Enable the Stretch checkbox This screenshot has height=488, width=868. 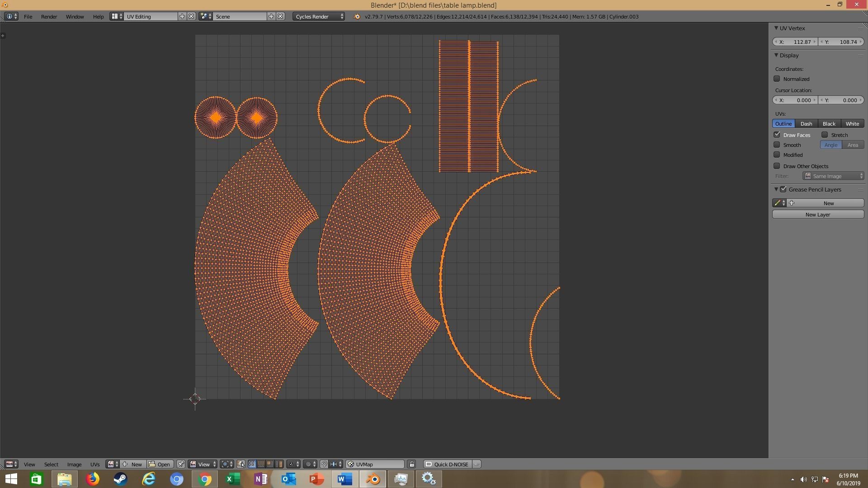click(x=825, y=135)
